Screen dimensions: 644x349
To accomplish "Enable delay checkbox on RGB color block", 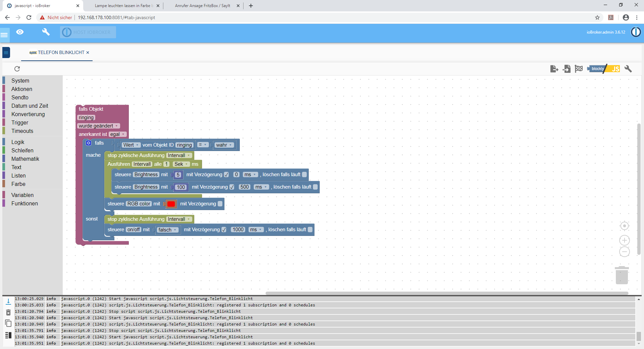I will [x=220, y=204].
